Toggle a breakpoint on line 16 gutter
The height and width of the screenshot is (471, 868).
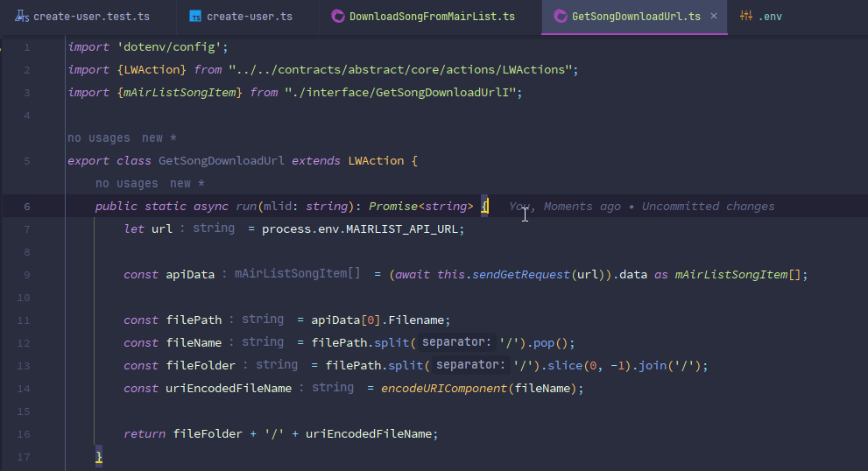point(26,434)
